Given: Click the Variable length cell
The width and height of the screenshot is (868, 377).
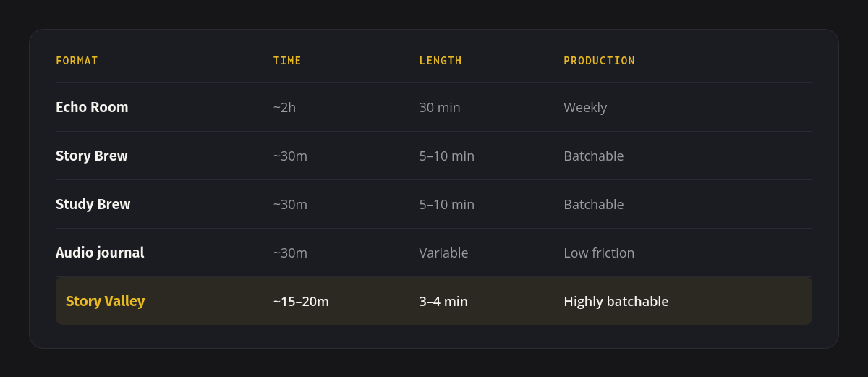Looking at the screenshot, I should click(x=444, y=253).
